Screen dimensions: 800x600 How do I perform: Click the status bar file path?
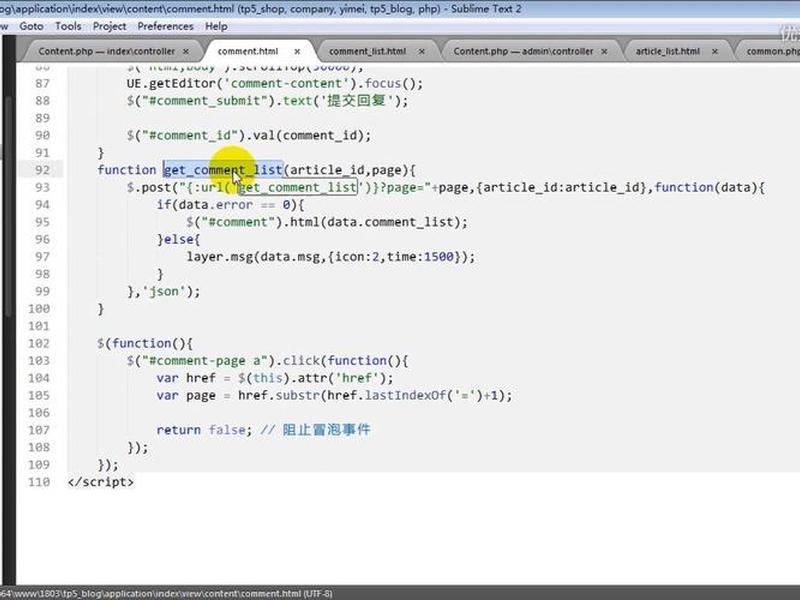(x=166, y=594)
